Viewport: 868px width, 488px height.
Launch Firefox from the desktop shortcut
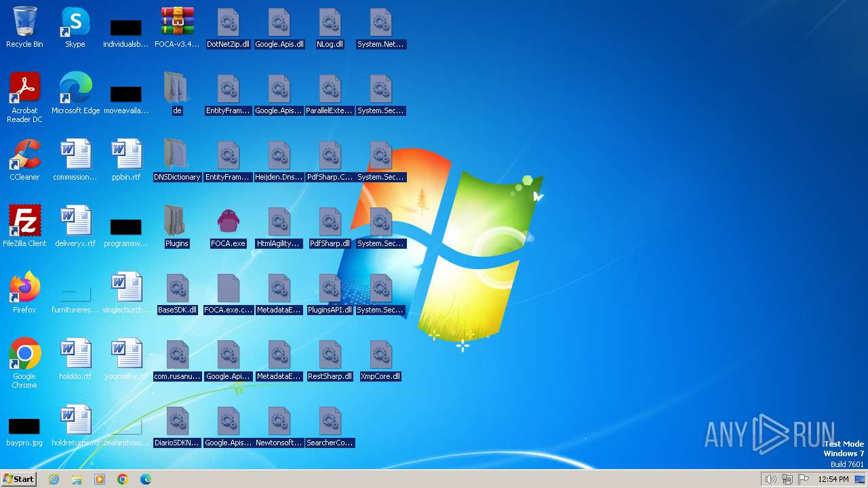pos(24,293)
